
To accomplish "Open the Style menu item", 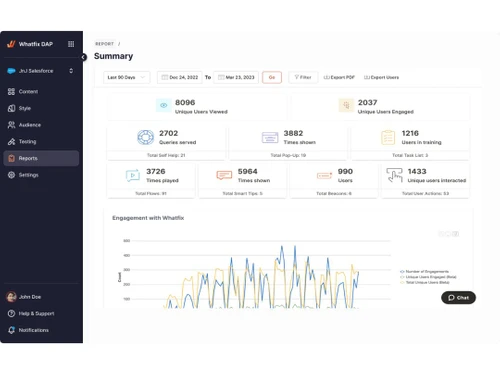I will (x=41, y=108).
